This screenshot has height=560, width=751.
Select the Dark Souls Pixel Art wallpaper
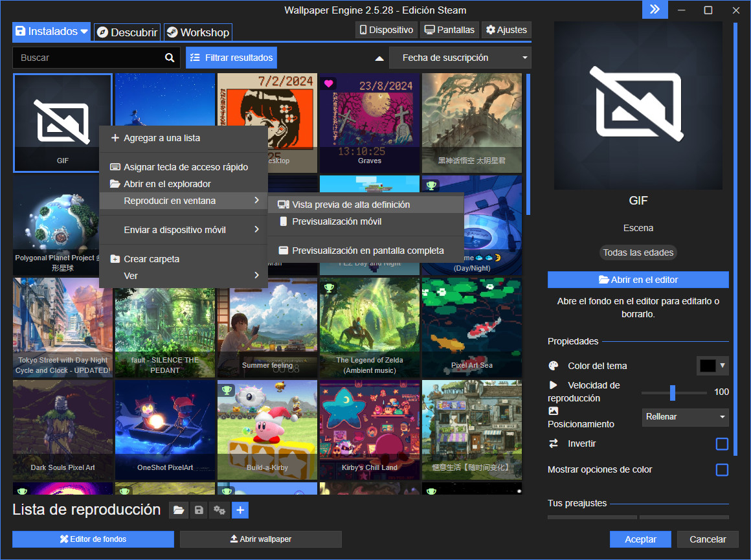point(63,430)
